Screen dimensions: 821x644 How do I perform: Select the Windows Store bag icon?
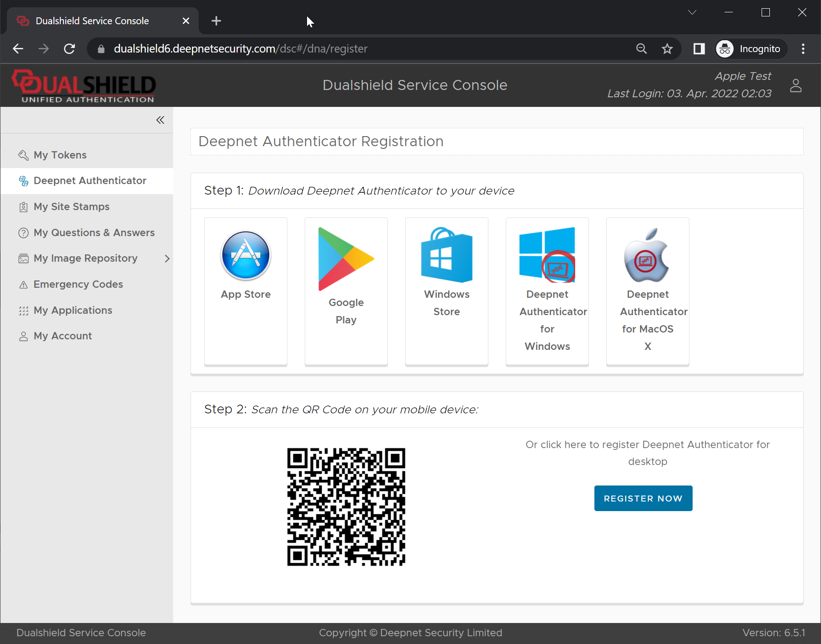click(x=446, y=255)
